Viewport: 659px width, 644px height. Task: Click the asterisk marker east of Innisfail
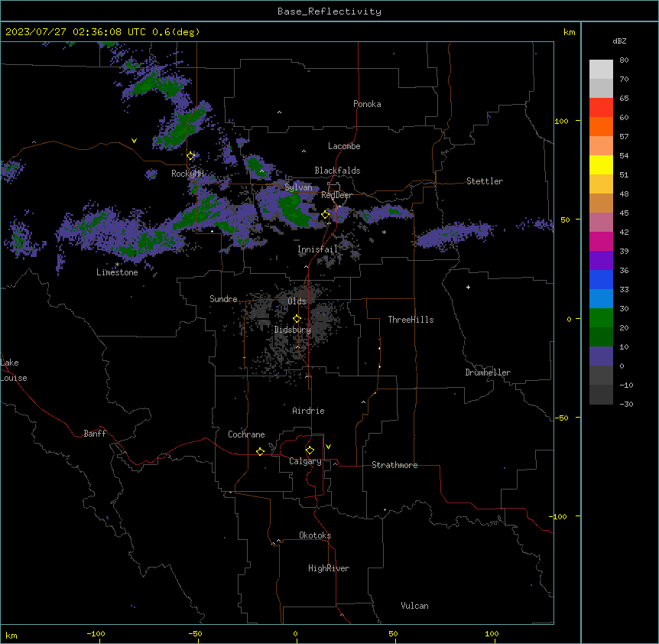(x=384, y=232)
